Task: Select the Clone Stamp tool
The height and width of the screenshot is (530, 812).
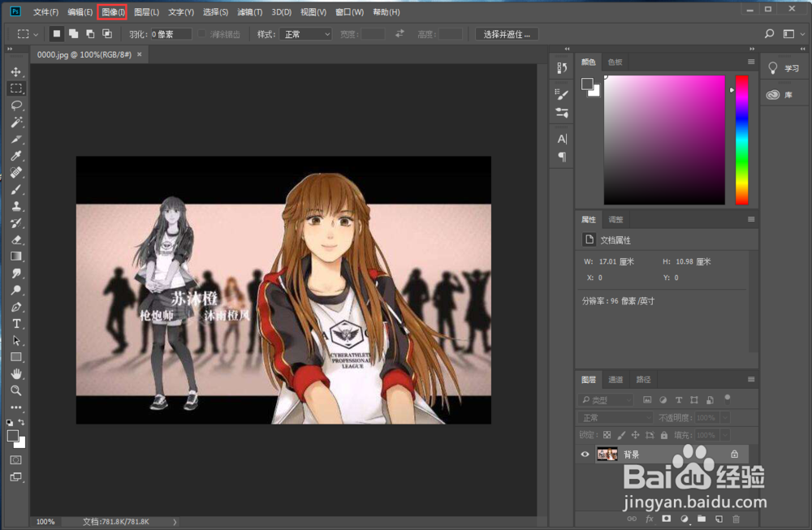Action: click(16, 206)
